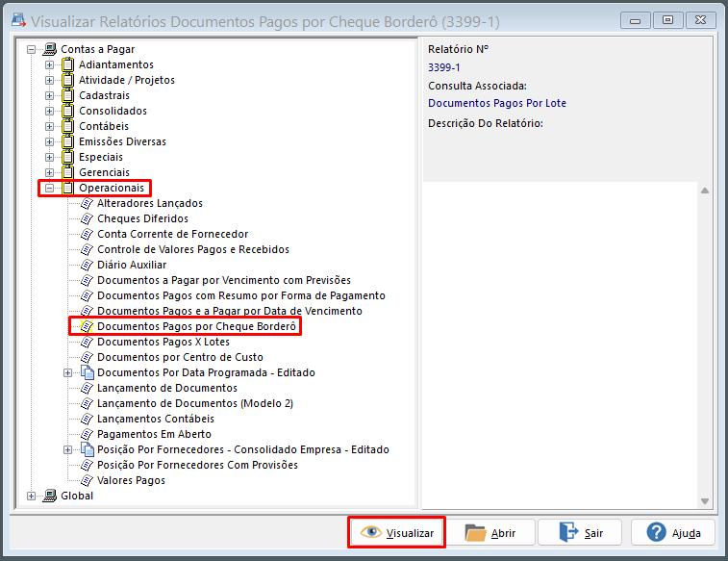The image size is (728, 561).
Task: Click the Gerenciais clipboard icon
Action: 67,172
